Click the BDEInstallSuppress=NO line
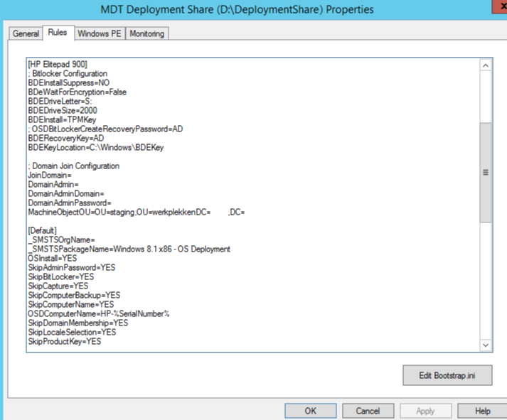507x420 pixels. click(x=69, y=82)
